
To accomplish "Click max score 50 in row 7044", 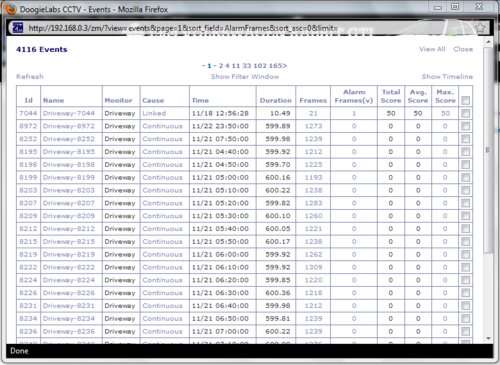I will (x=445, y=113).
